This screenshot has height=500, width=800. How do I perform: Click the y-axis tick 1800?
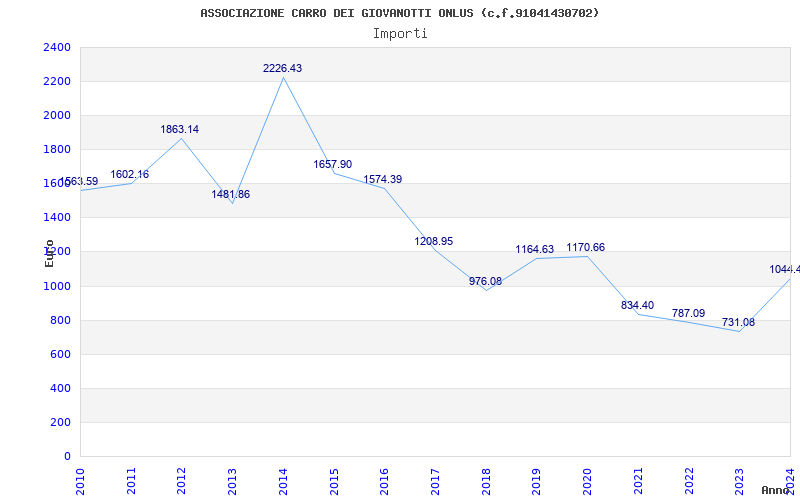pos(57,149)
